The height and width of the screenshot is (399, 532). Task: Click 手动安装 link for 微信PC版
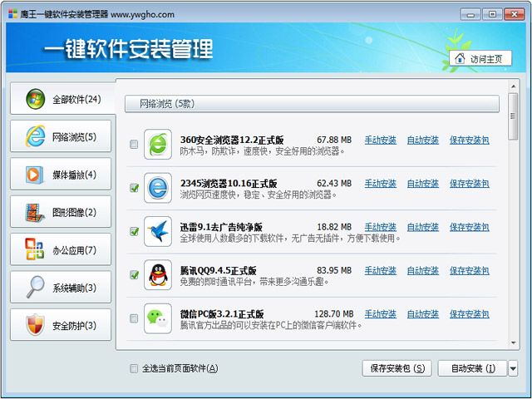[x=381, y=314]
